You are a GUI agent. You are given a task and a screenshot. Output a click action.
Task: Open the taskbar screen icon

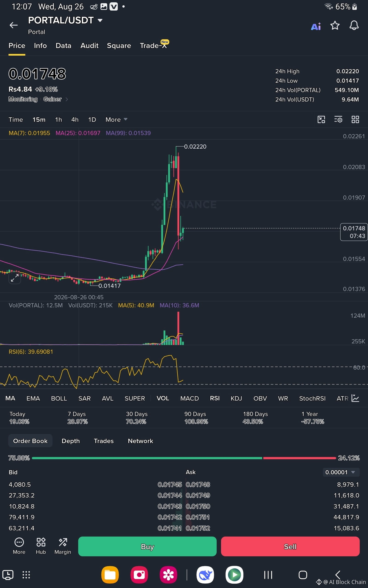click(x=8, y=575)
